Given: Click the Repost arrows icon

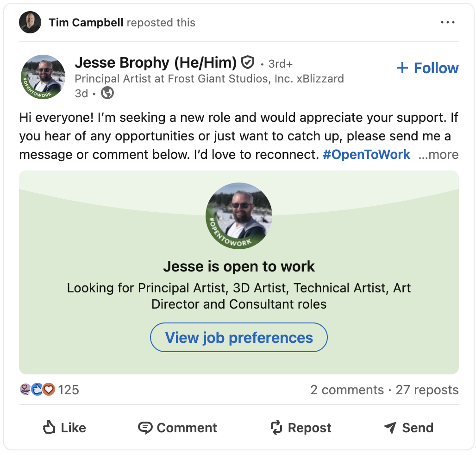Looking at the screenshot, I should (276, 427).
